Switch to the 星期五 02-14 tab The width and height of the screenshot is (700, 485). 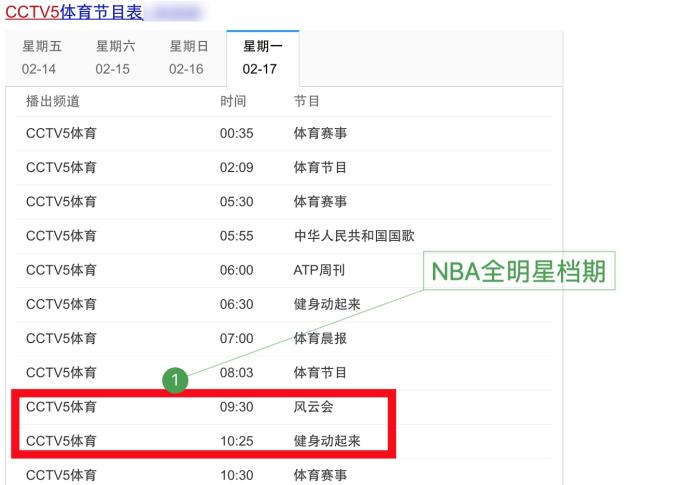click(x=42, y=58)
